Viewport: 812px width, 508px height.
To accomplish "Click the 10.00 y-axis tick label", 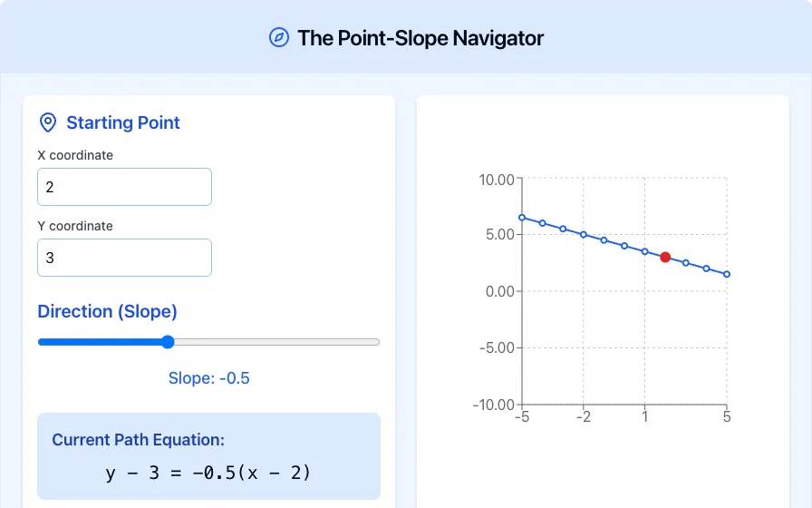I will tap(497, 180).
